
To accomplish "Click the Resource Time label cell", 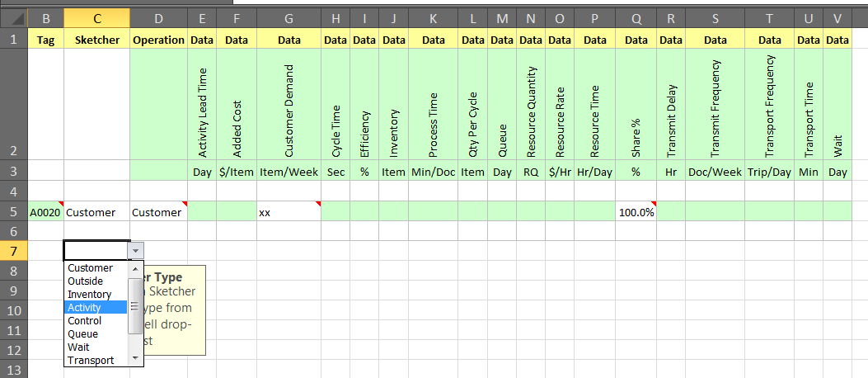I will pos(595,104).
